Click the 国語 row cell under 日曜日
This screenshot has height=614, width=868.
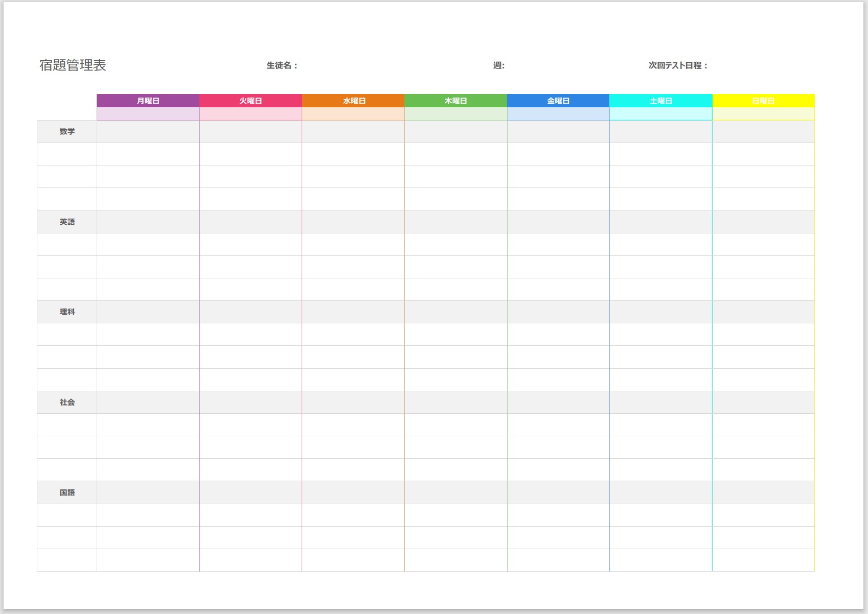click(x=763, y=492)
